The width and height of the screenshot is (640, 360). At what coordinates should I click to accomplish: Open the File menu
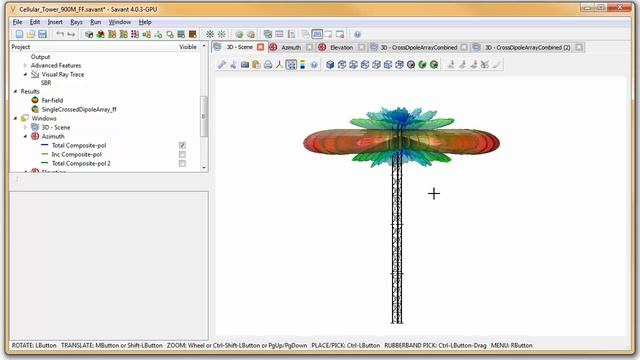pos(18,22)
